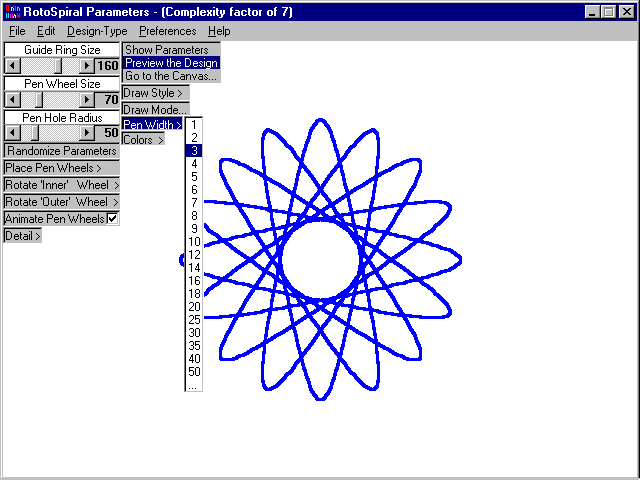This screenshot has height=480, width=640.
Task: Increase Pen Wheel Size with right arrow
Action: [87, 100]
